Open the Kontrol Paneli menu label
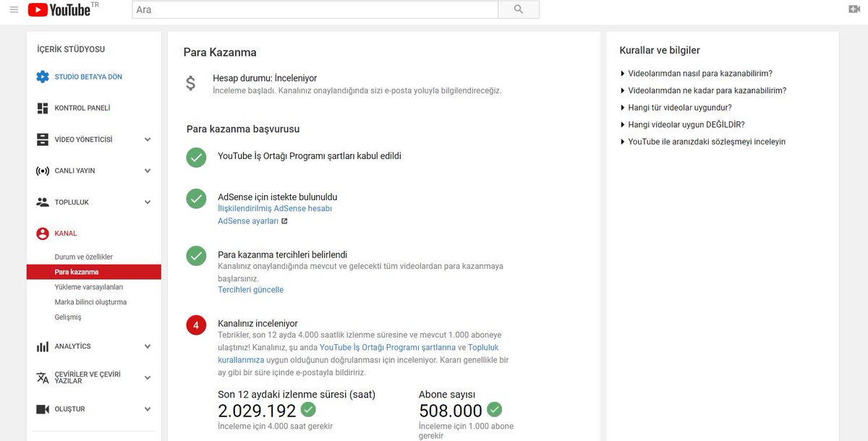 tap(82, 108)
